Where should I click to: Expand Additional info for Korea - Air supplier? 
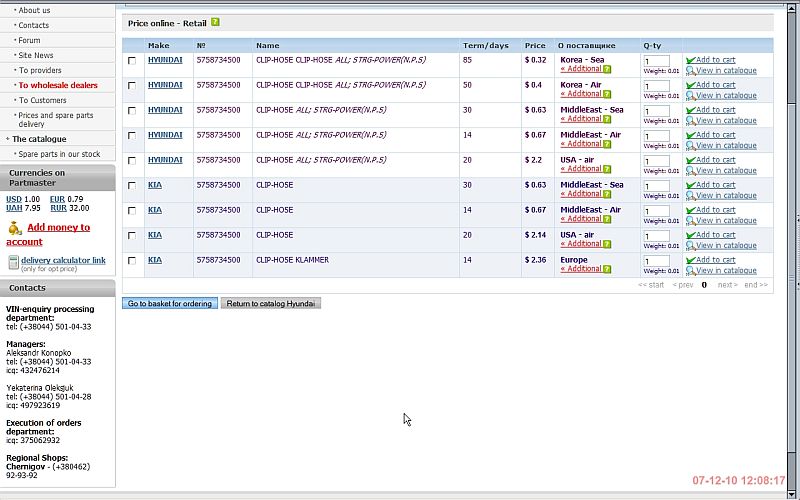581,94
